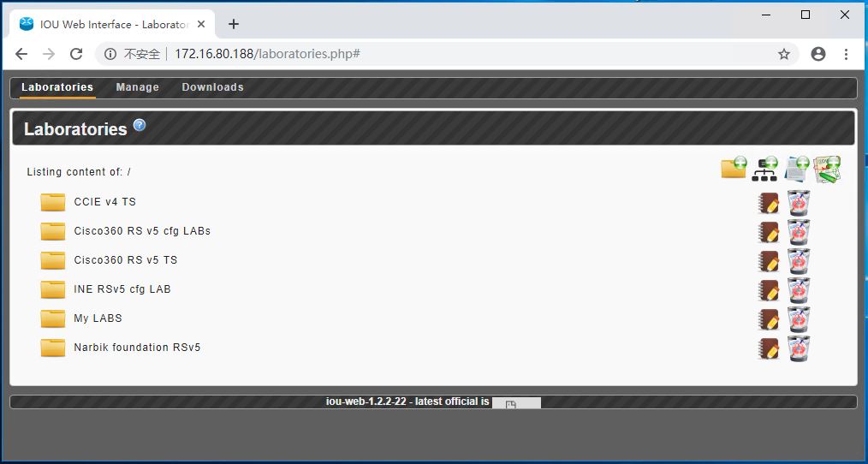Click the add new folder icon
This screenshot has width=868, height=464.
point(734,169)
